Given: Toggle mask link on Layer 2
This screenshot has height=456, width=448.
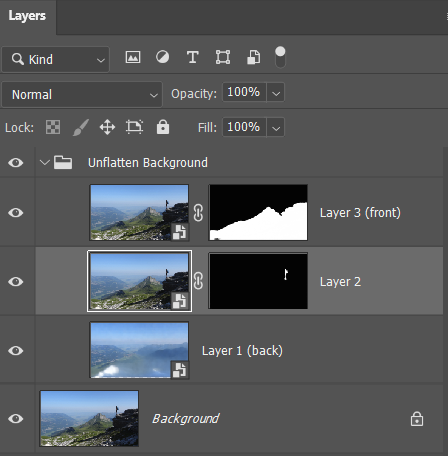Looking at the screenshot, I should (x=198, y=281).
